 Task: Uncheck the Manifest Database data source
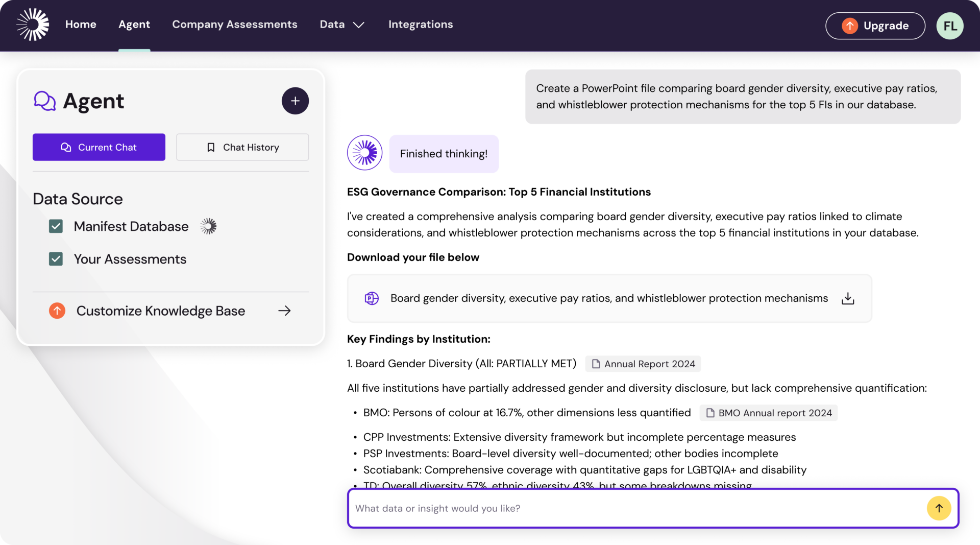(56, 226)
